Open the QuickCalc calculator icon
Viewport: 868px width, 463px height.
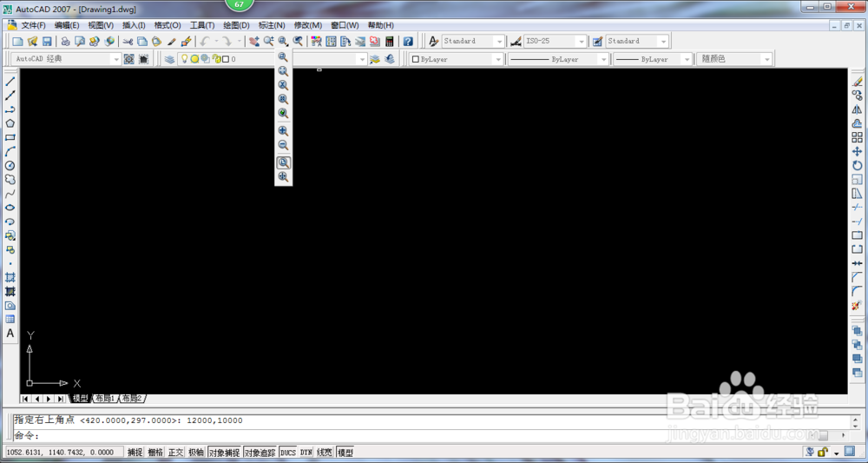tap(390, 41)
